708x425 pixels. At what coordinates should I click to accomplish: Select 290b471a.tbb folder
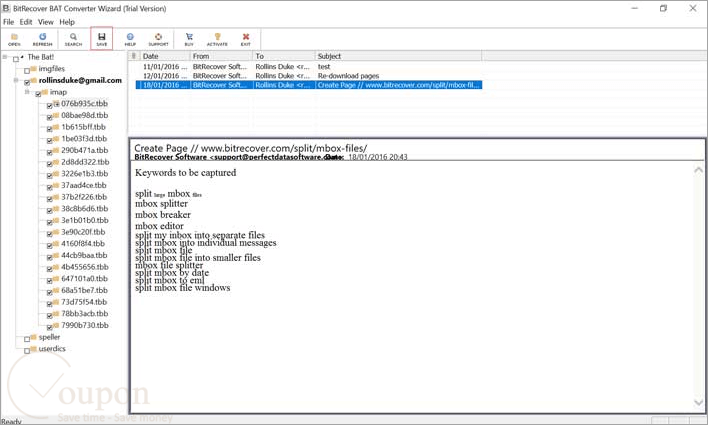coord(84,150)
